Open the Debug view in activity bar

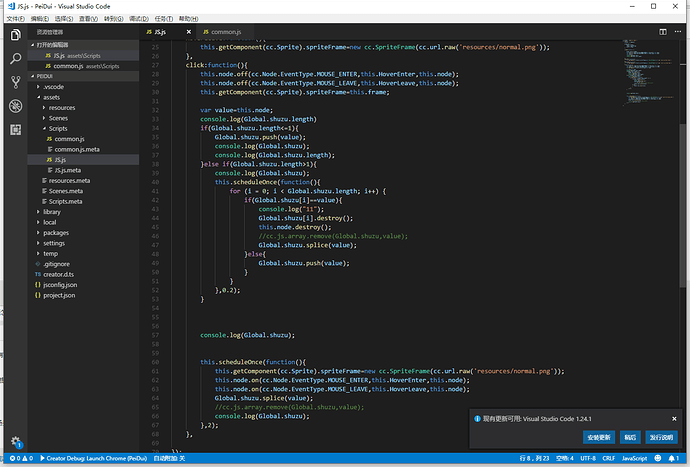coord(14,106)
